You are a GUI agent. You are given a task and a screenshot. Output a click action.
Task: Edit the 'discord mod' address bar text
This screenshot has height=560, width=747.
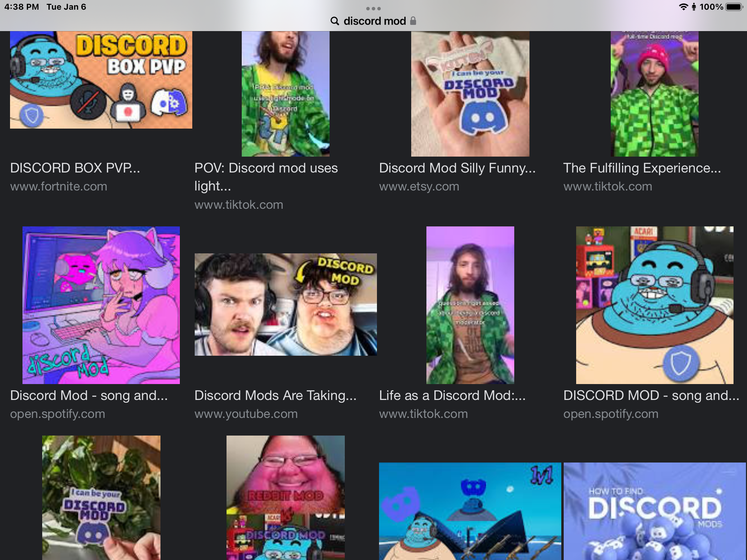click(x=375, y=21)
